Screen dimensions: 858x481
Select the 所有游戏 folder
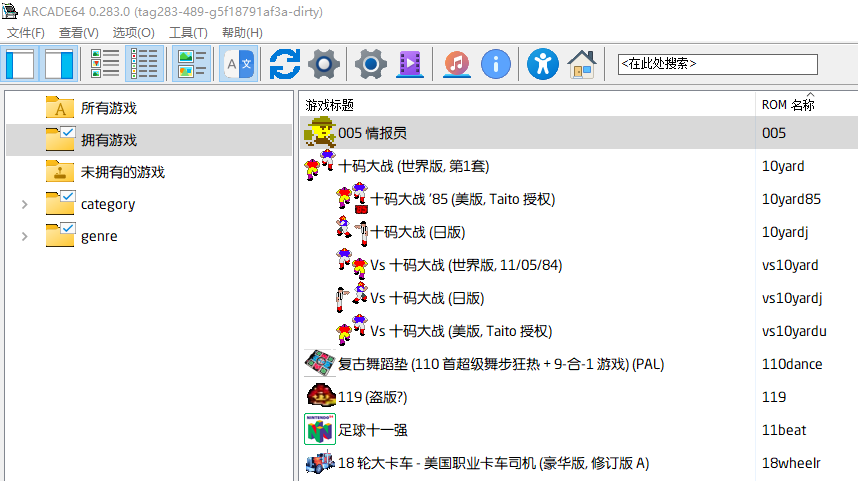[x=109, y=108]
